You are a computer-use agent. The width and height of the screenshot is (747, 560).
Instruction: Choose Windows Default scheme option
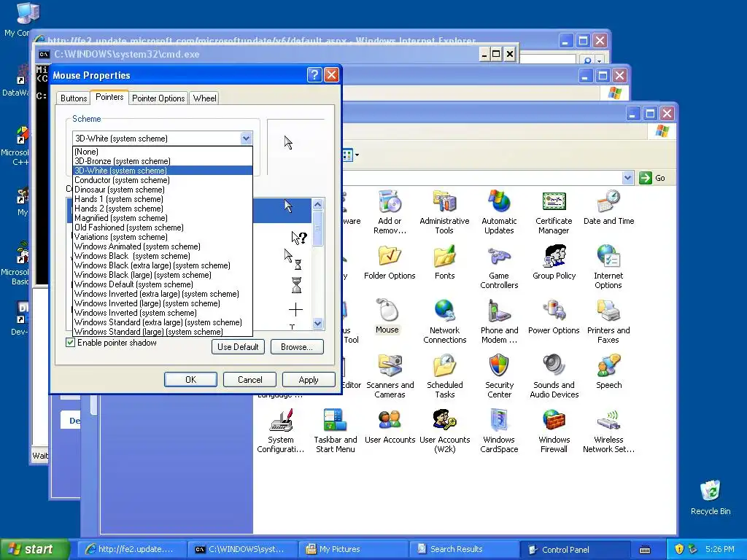[163, 284]
